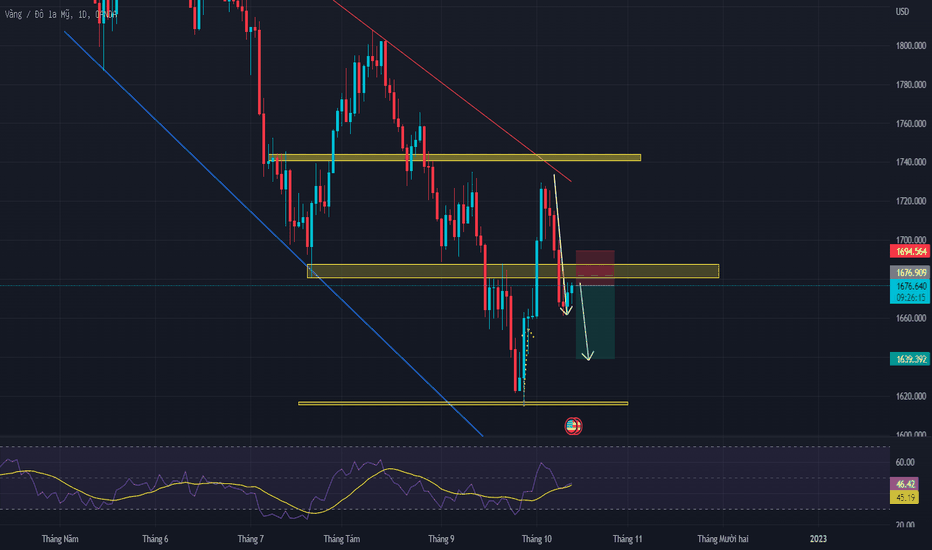The height and width of the screenshot is (550, 932).
Task: Click the 1660.000 price axis label
Action: point(911,318)
